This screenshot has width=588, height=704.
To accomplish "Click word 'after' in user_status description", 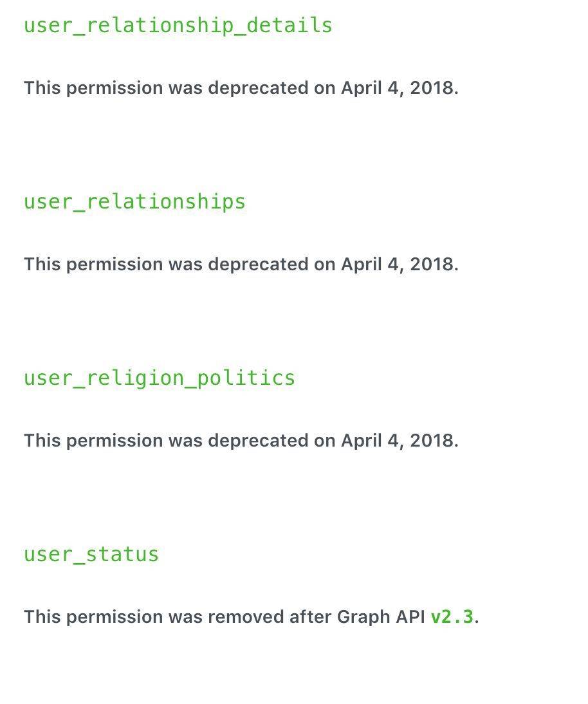I will pos(311,617).
